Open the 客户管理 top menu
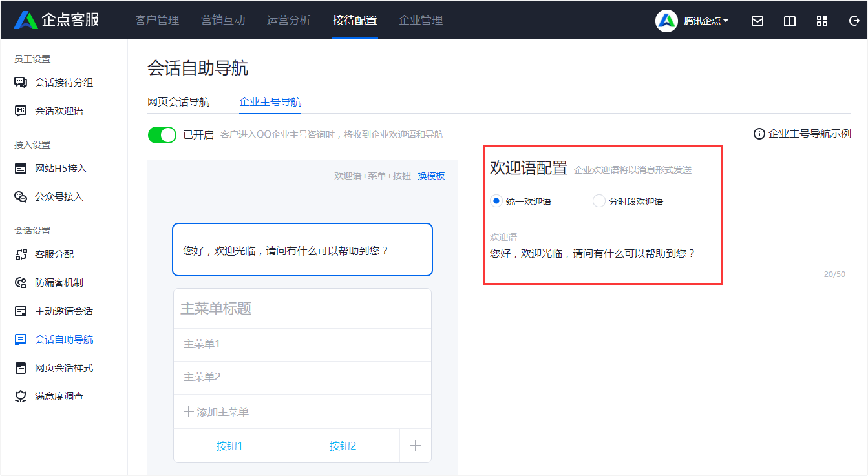This screenshot has width=868, height=476. pyautogui.click(x=157, y=20)
